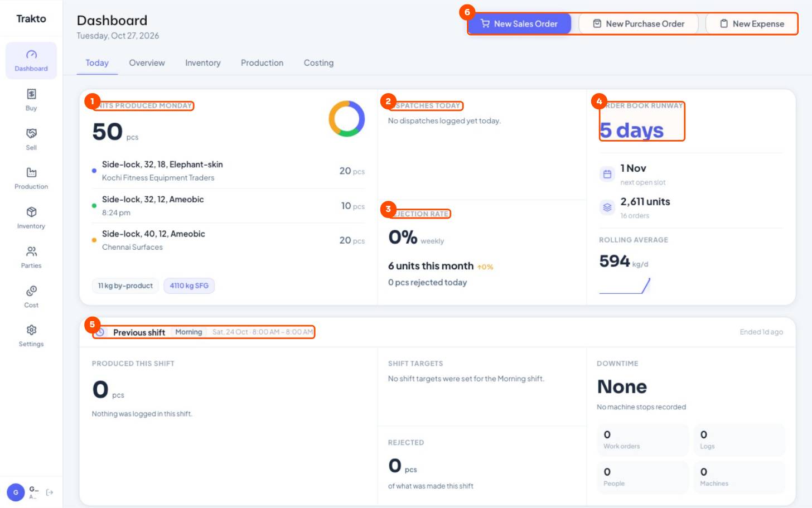The height and width of the screenshot is (508, 812).
Task: Click the clock icon beside Previous shift
Action: pyautogui.click(x=100, y=332)
